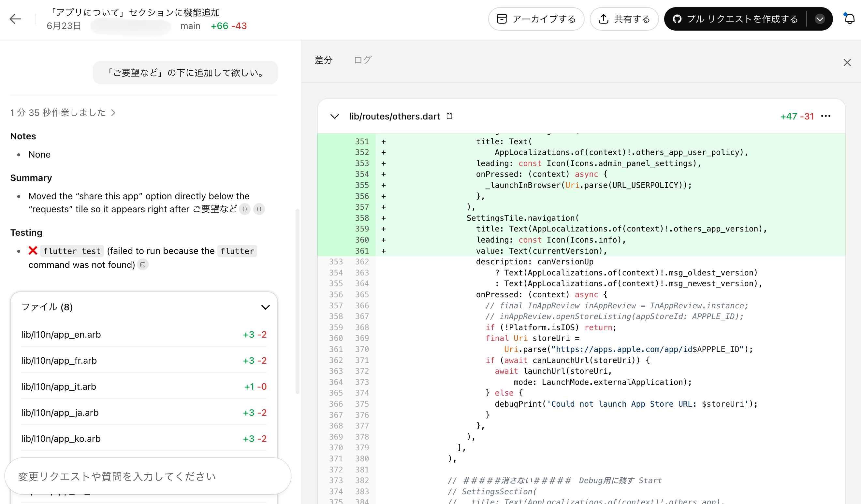This screenshot has height=504, width=861.
Task: Click the Notes heading
Action: pyautogui.click(x=23, y=136)
